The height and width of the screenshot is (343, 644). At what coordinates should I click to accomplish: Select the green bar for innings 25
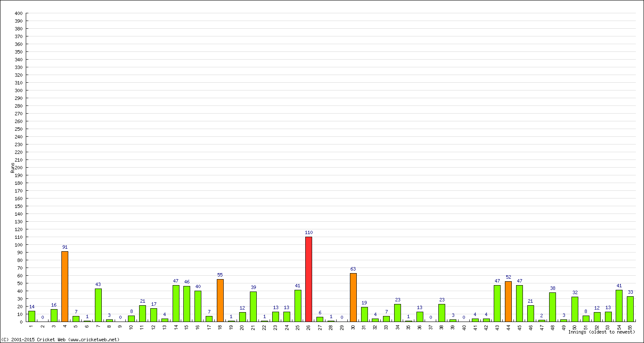[x=298, y=306]
